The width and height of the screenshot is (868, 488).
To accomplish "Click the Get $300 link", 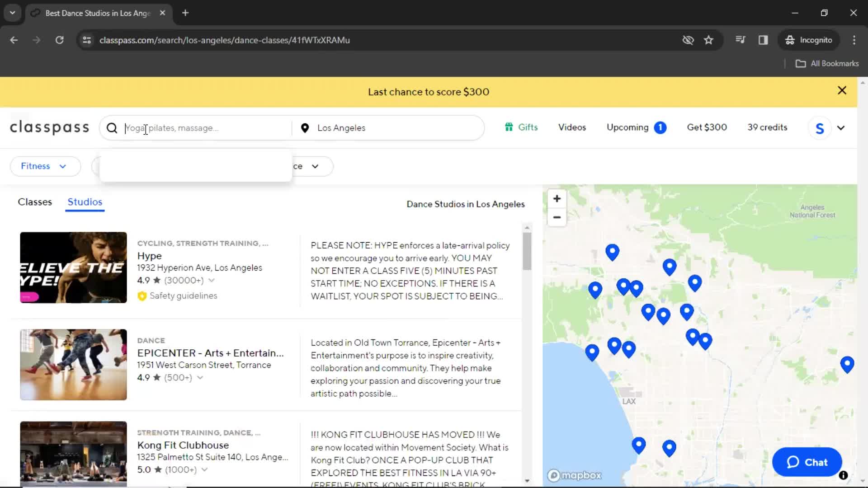I will point(707,127).
